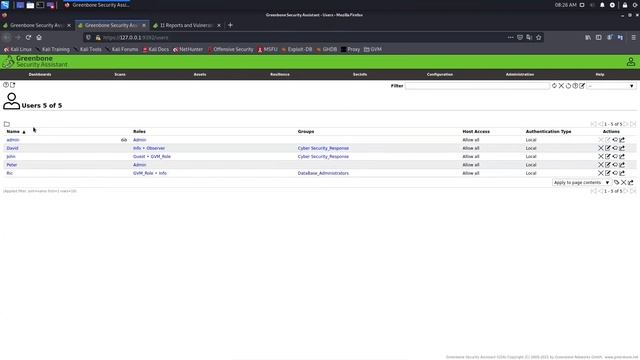640x360 pixels.
Task: Reset filter to default icon
Action: 568,86
